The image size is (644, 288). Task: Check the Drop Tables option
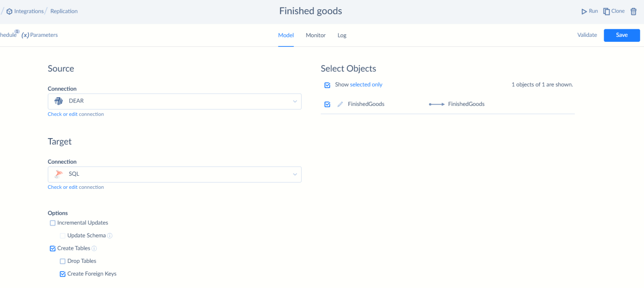(62, 261)
